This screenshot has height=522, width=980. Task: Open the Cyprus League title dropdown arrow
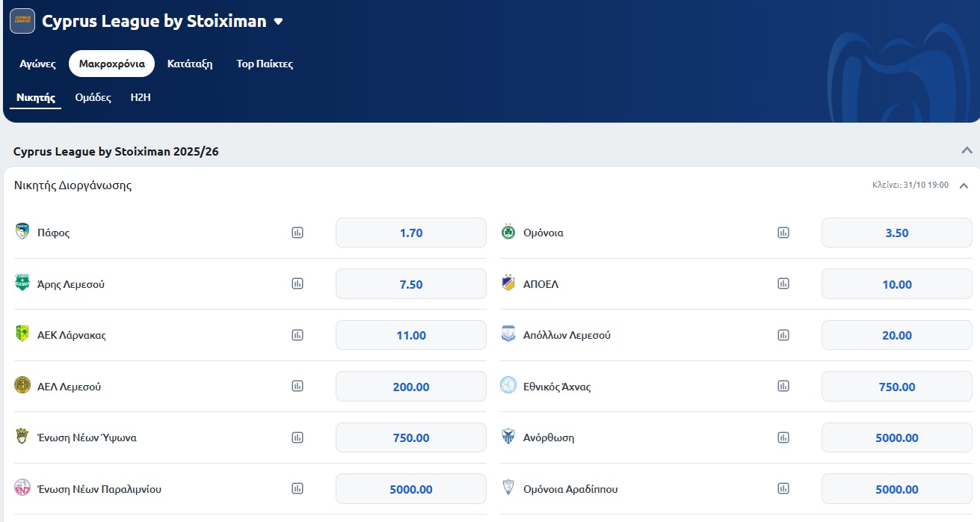[278, 22]
